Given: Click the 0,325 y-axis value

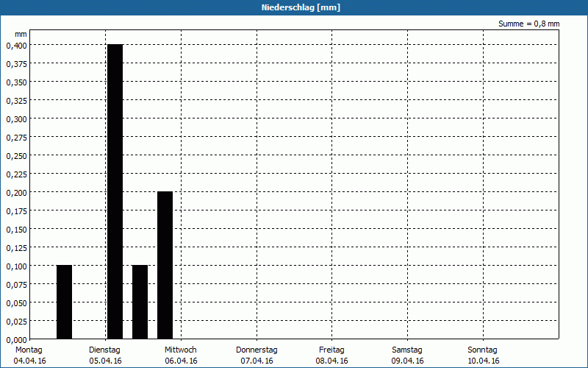Looking at the screenshot, I should coord(16,101).
